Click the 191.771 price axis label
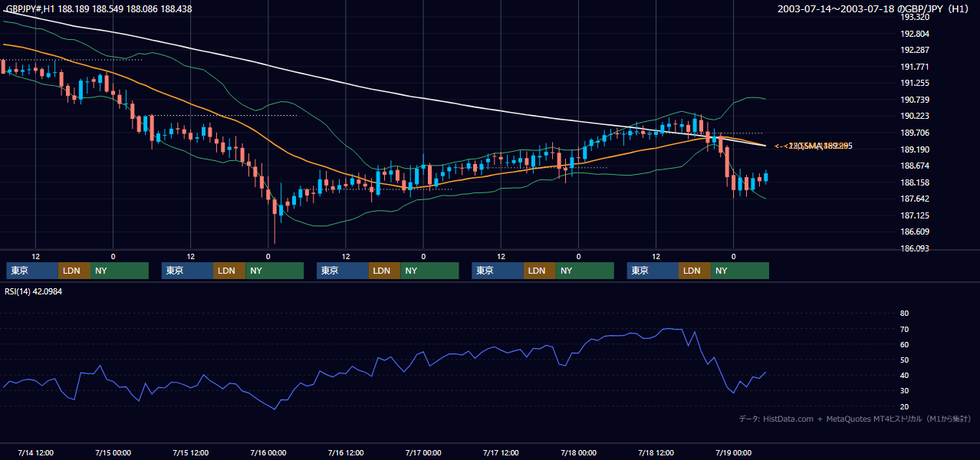 coord(914,67)
